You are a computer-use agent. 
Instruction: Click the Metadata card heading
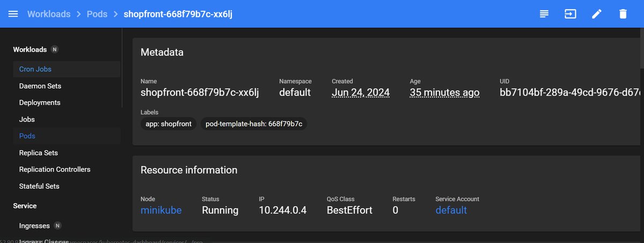tap(162, 52)
